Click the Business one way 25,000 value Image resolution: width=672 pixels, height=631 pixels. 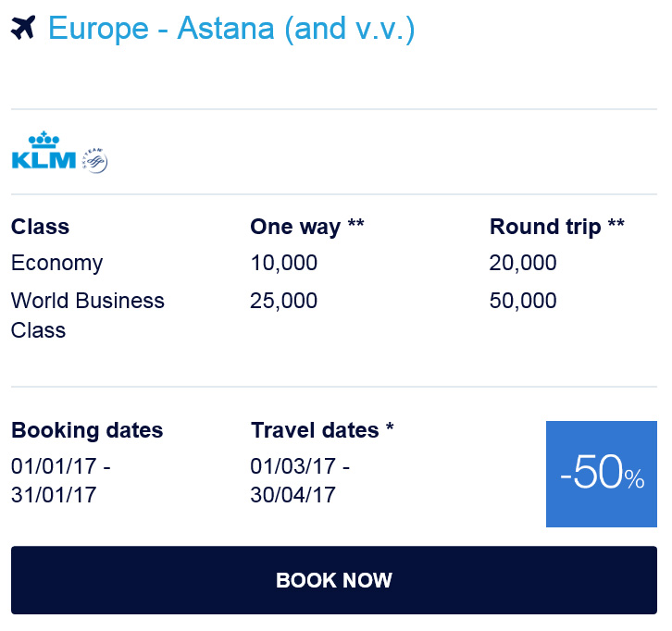(283, 301)
